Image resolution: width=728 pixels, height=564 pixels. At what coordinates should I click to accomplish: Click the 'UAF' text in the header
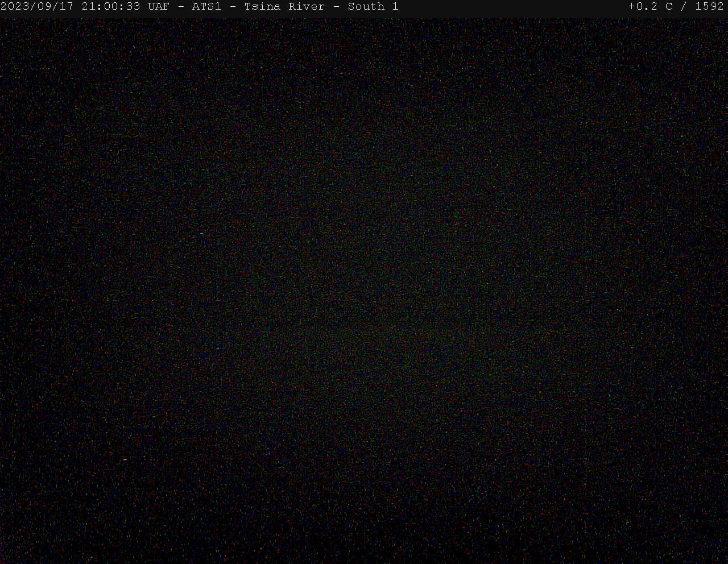pos(158,6)
